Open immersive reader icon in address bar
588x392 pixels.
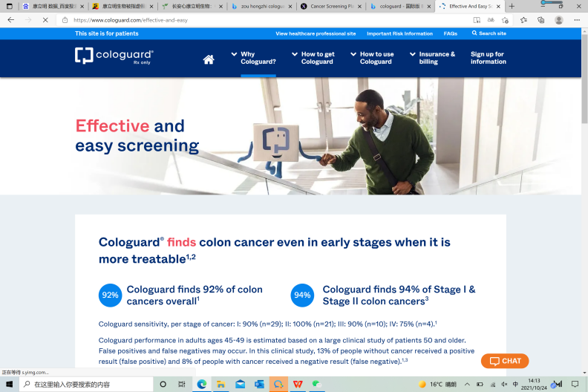coord(477,20)
